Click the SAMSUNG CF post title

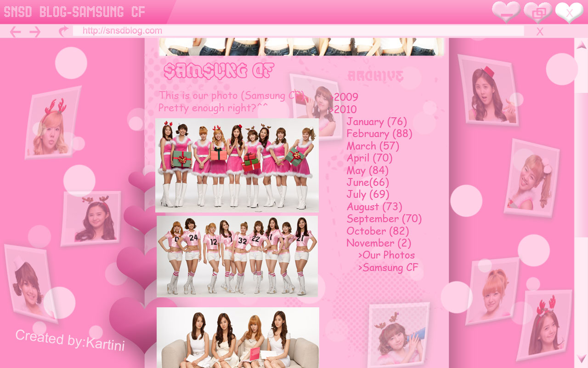219,71
